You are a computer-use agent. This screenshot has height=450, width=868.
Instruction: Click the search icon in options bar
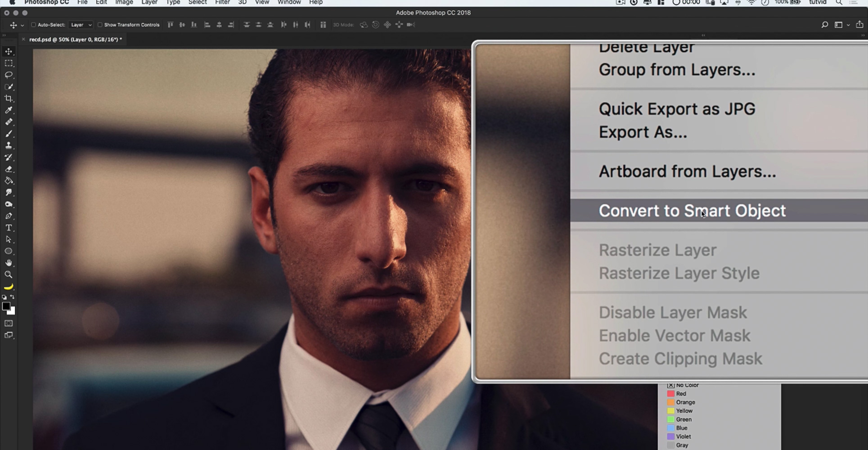tap(824, 25)
